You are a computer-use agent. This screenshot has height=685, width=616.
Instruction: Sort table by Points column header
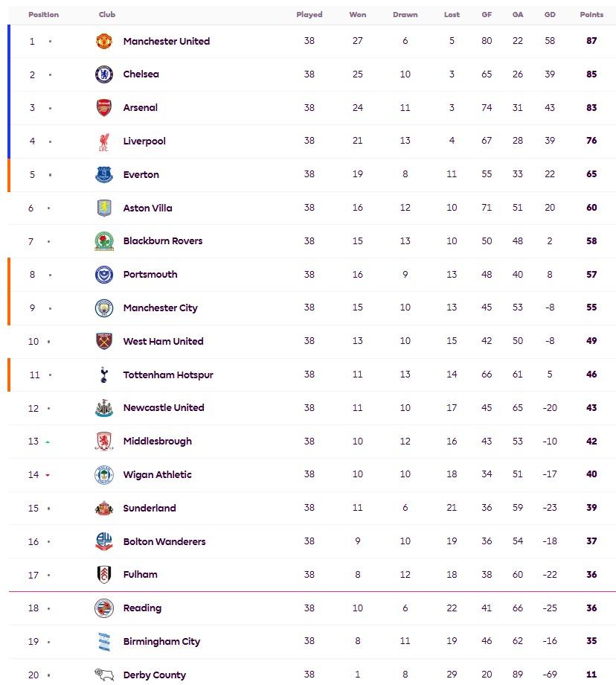[x=591, y=15]
